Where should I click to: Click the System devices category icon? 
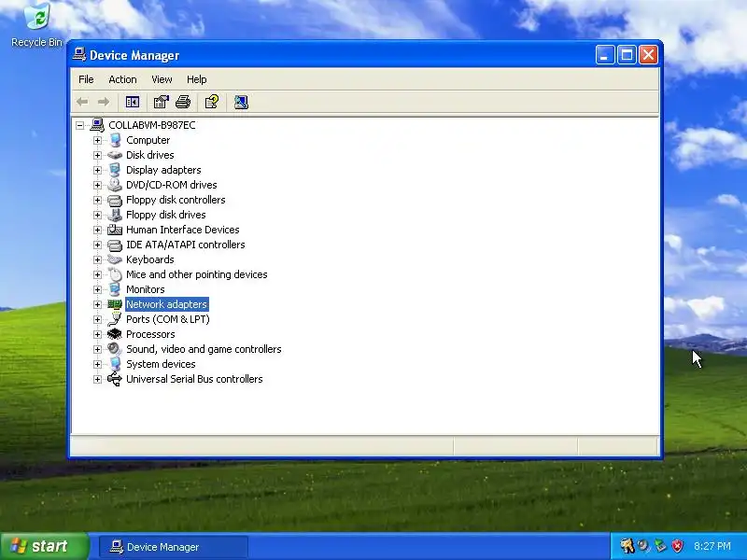coord(115,364)
